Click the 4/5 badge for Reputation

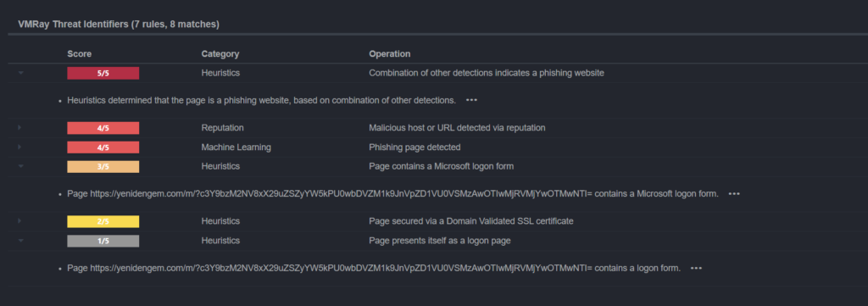pos(103,128)
